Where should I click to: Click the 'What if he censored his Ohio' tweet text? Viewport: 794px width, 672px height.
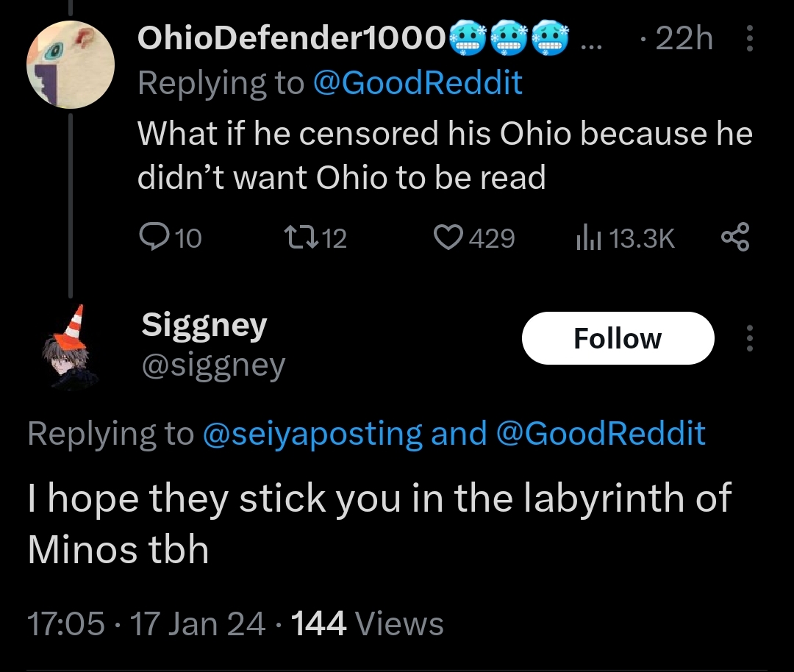click(445, 155)
